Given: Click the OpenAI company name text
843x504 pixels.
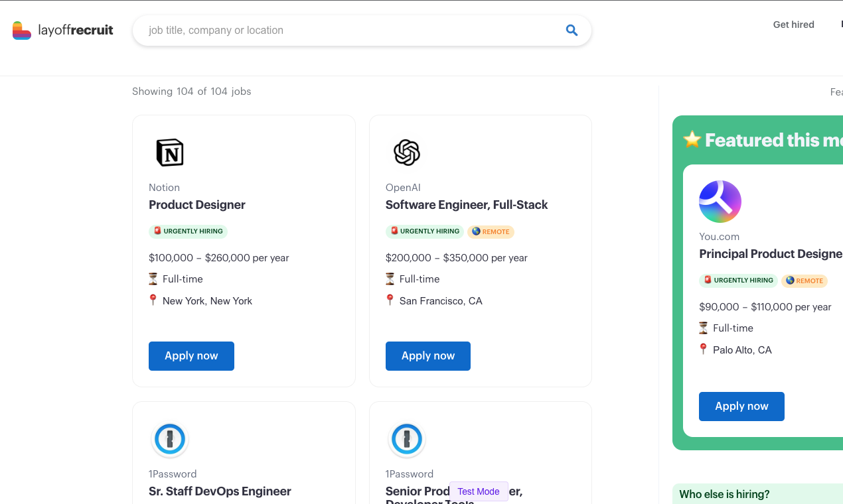Looking at the screenshot, I should pyautogui.click(x=403, y=188).
